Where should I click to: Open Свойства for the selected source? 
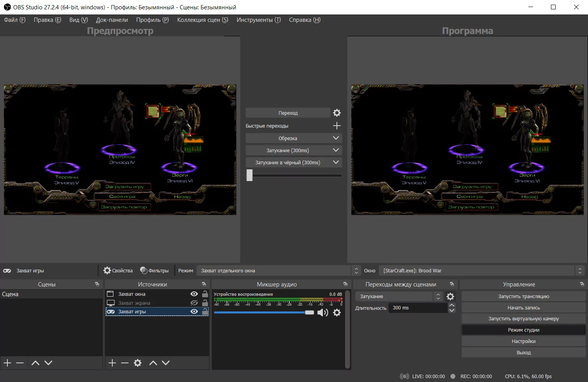tap(118, 270)
